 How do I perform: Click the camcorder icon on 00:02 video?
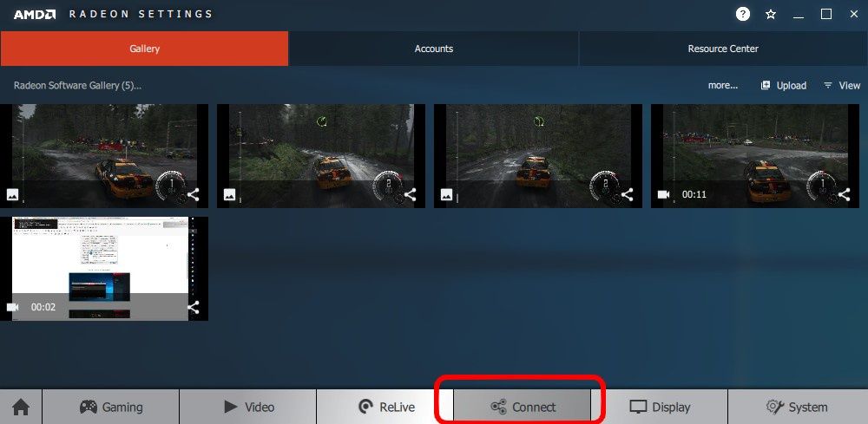click(12, 307)
